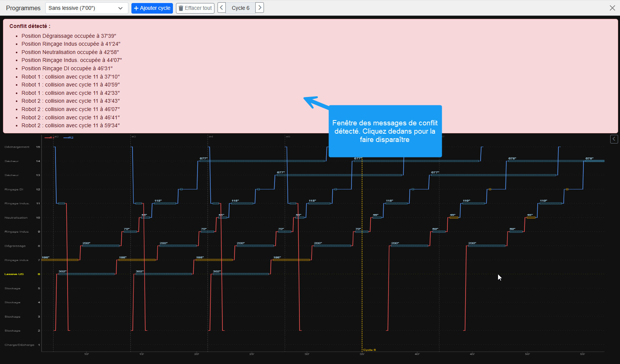Select the Déchargement row label
Screen dimensions: 620x364
[x=17, y=147]
